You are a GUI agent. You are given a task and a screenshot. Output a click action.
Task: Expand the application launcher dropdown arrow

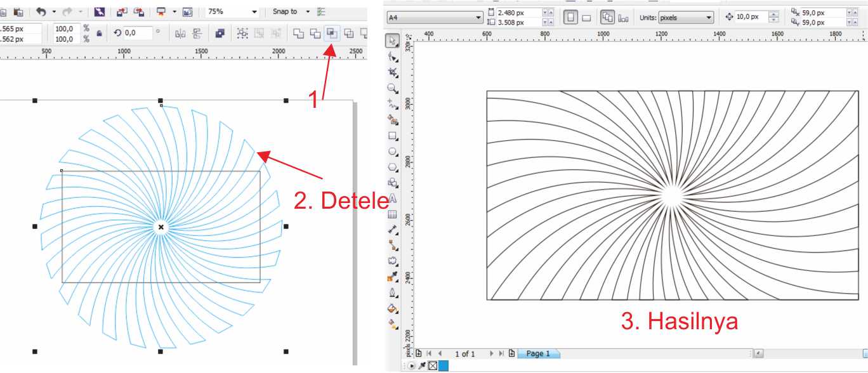[174, 12]
